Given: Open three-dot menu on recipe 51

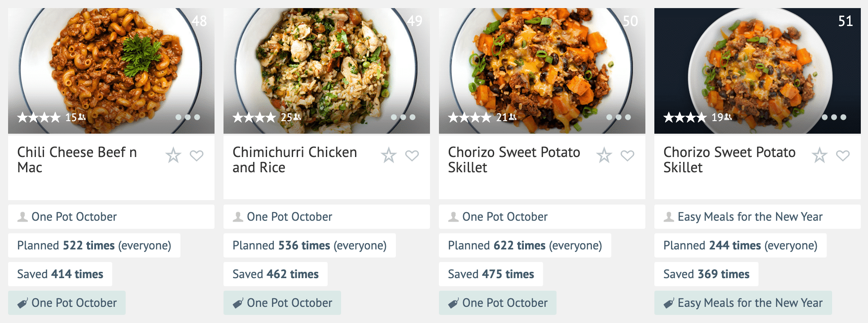Looking at the screenshot, I should (834, 117).
